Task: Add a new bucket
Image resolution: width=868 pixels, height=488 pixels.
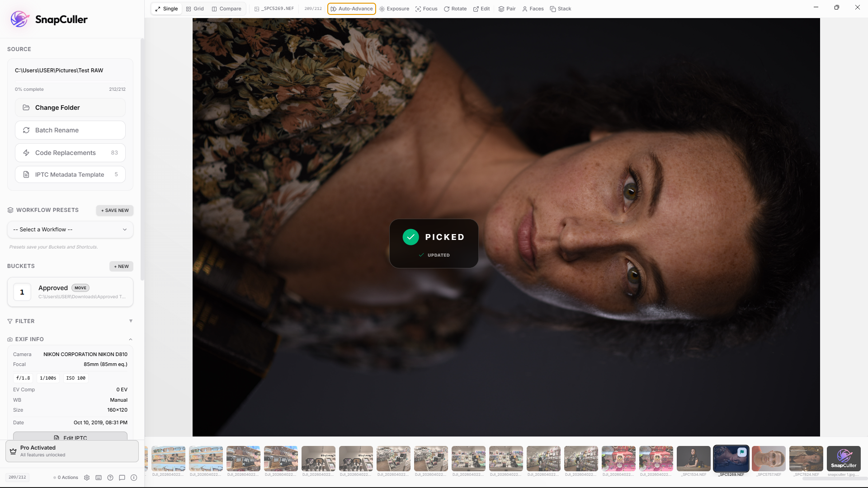Action: [x=121, y=267]
